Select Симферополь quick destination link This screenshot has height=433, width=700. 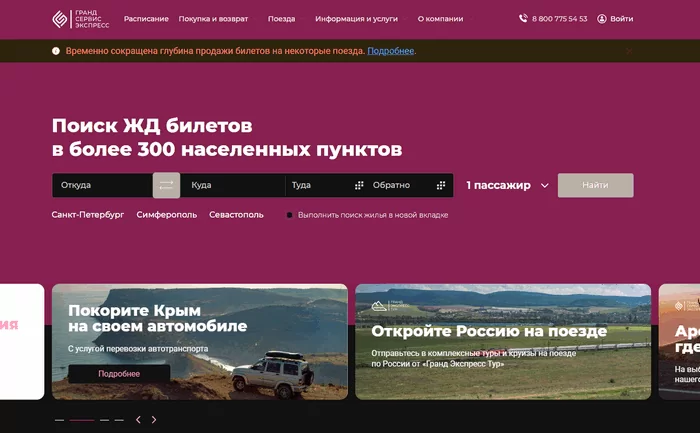[166, 214]
